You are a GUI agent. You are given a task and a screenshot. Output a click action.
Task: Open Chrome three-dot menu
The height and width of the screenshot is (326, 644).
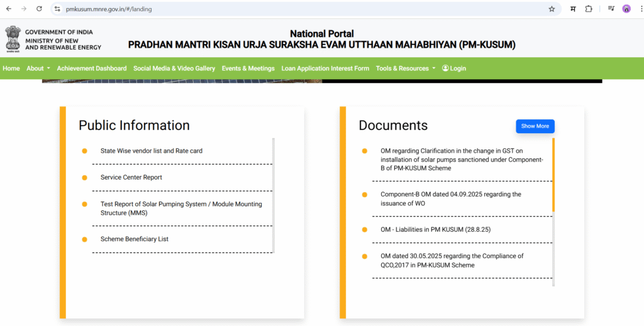(638, 9)
